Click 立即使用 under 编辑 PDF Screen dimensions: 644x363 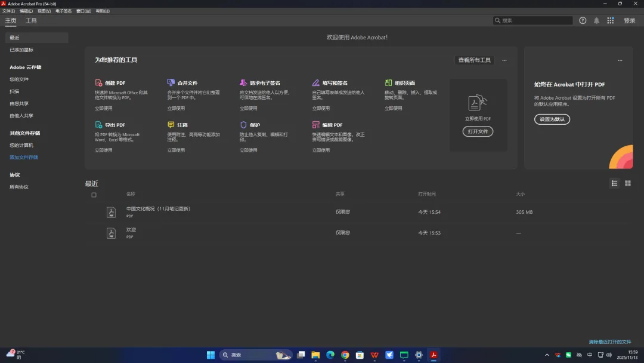pos(321,150)
